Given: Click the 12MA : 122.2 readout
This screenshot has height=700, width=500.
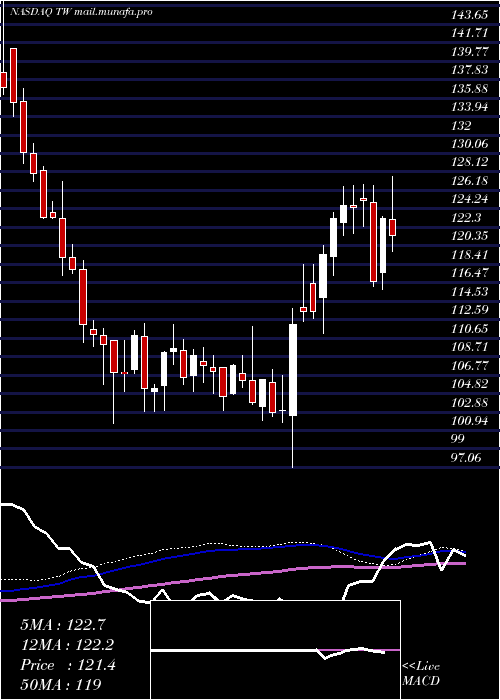Looking at the screenshot, I should tap(67, 645).
